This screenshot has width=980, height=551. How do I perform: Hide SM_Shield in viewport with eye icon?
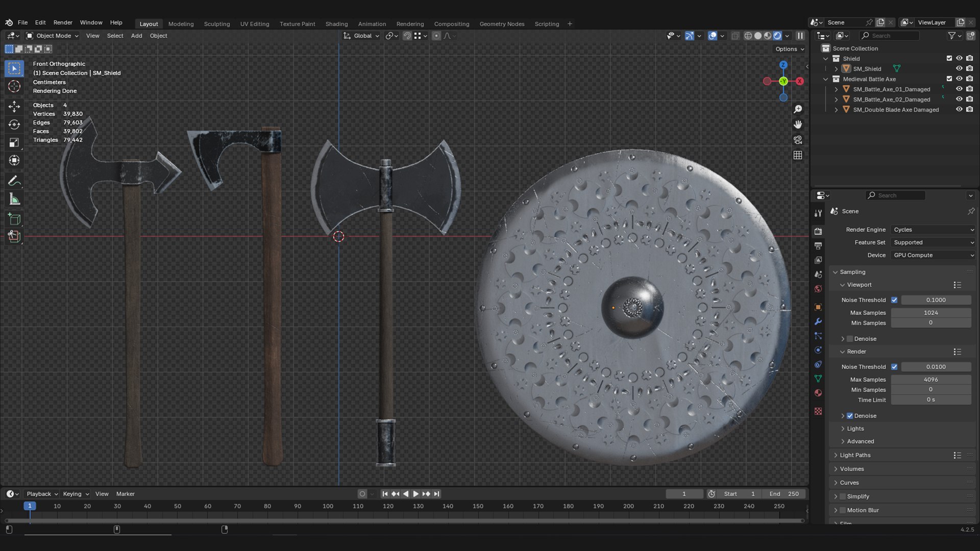coord(959,69)
